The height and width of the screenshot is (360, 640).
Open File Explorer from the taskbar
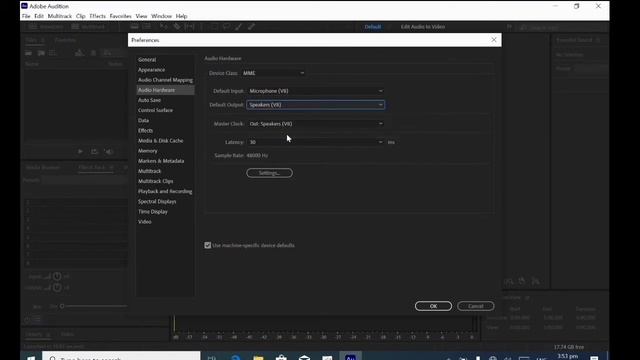pyautogui.click(x=258, y=358)
